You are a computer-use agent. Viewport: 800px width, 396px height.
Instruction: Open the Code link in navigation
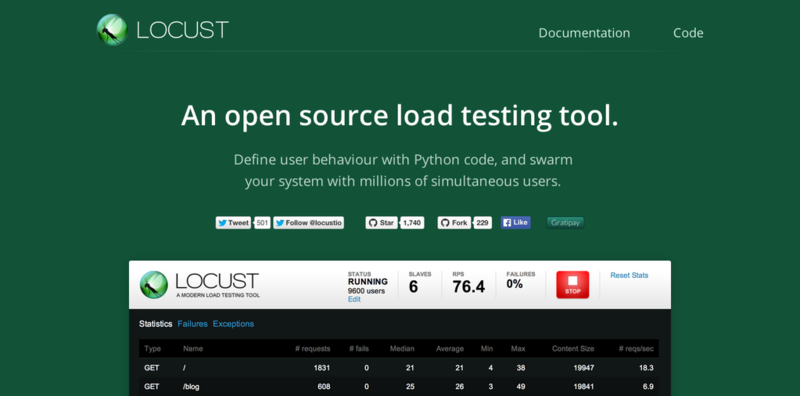point(688,33)
